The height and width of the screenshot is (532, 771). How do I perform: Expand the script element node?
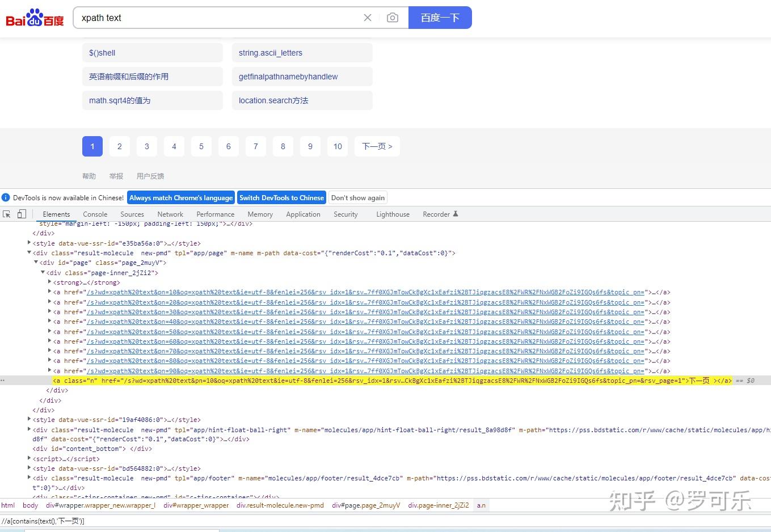coord(29,459)
